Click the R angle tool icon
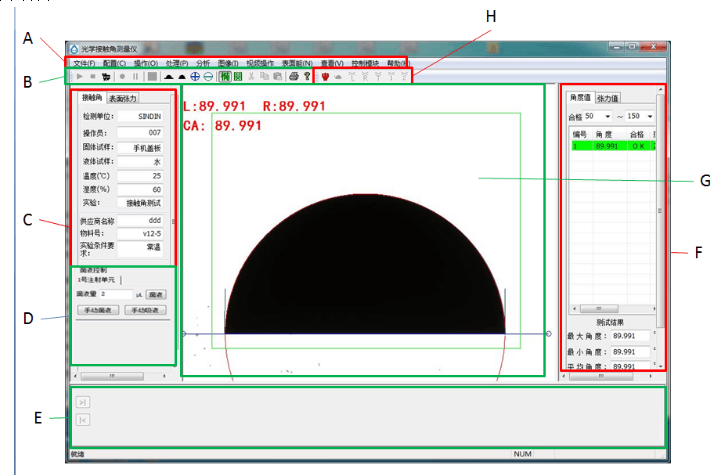 coord(365,77)
